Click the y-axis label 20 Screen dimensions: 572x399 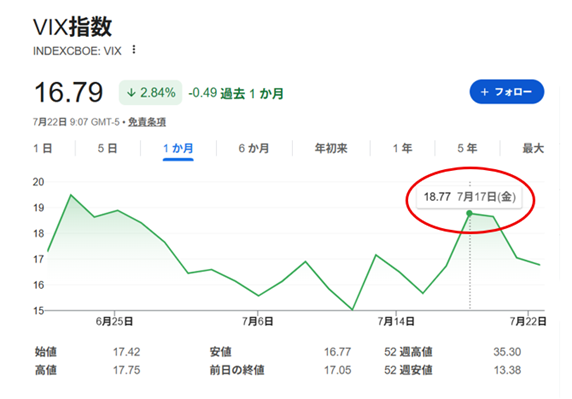(x=38, y=182)
